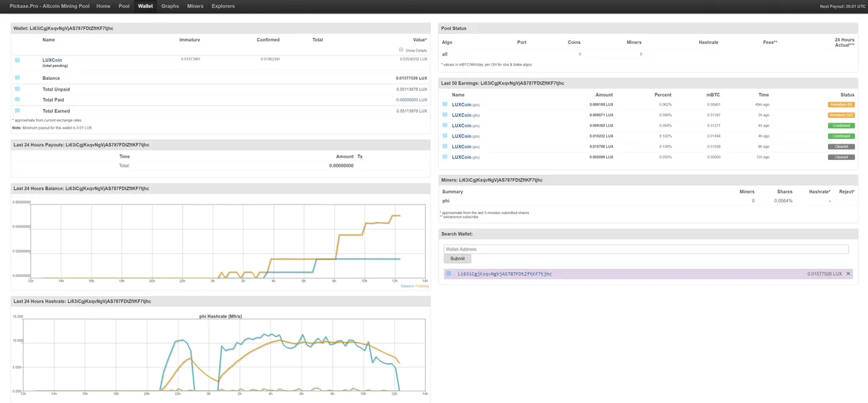Click the Cleared badge of the 9h ago row
Viewport: 868px width, 403px height.
pyautogui.click(x=841, y=147)
